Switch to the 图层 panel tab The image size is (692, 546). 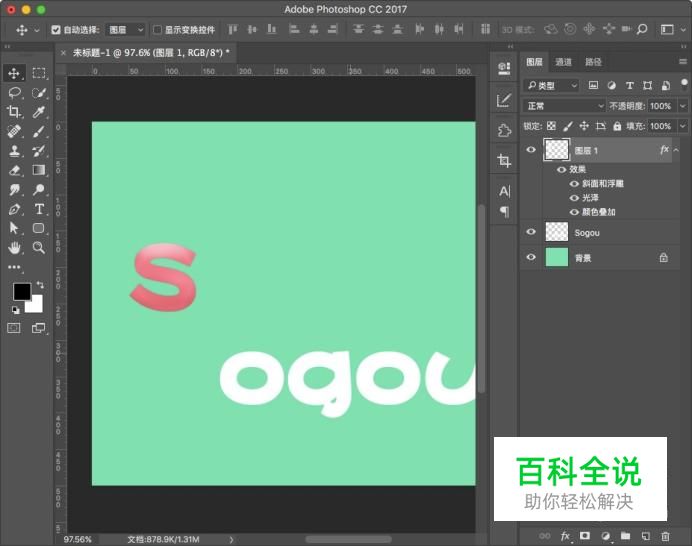(534, 62)
